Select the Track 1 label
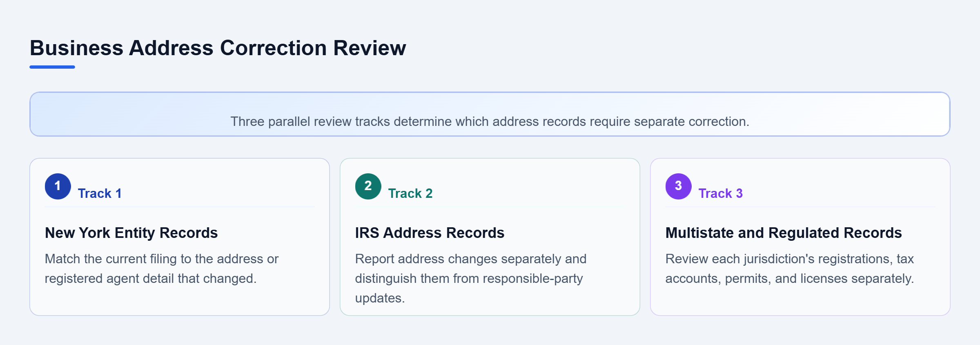The image size is (980, 345). (100, 193)
